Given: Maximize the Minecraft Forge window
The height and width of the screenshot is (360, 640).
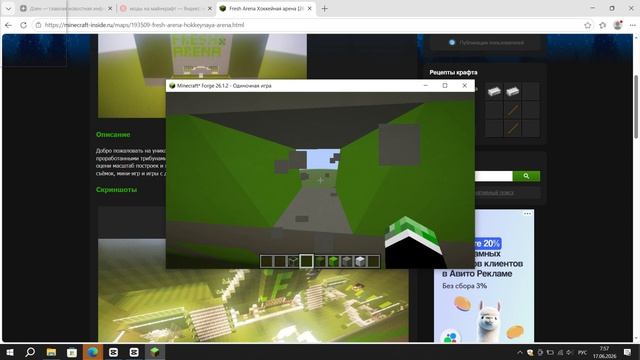Looking at the screenshot, I should click(445, 86).
